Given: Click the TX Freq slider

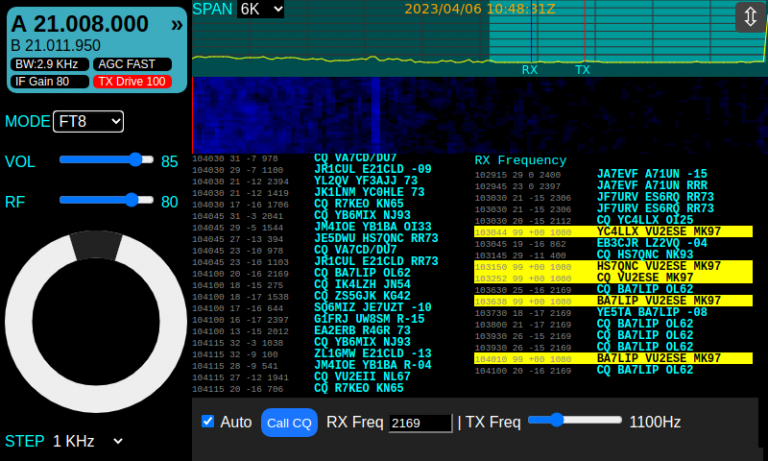Looking at the screenshot, I should click(574, 421).
